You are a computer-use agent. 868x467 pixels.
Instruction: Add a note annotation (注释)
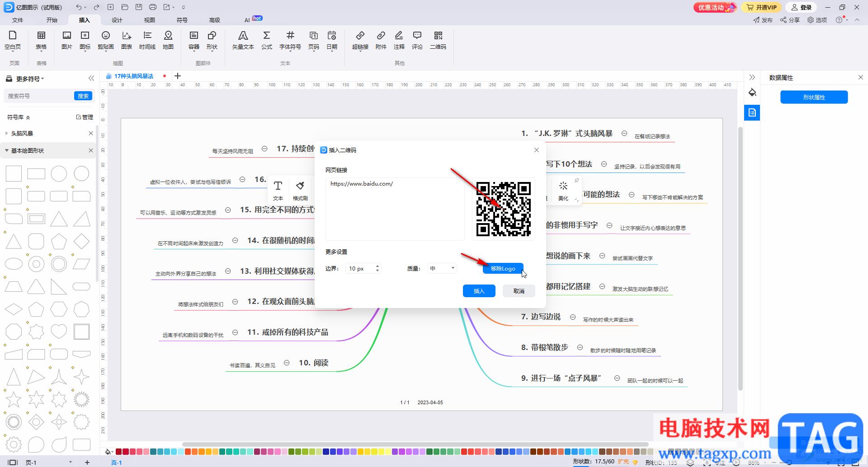click(x=399, y=40)
